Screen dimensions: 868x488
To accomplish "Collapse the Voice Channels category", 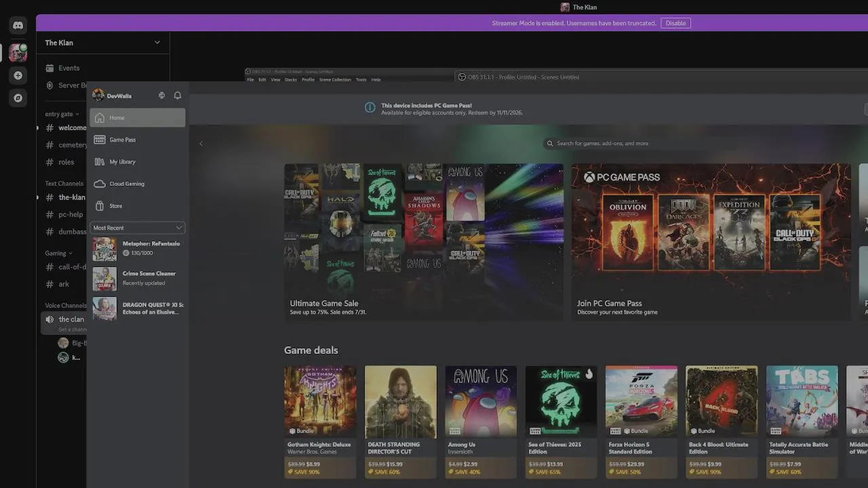I will click(x=66, y=305).
